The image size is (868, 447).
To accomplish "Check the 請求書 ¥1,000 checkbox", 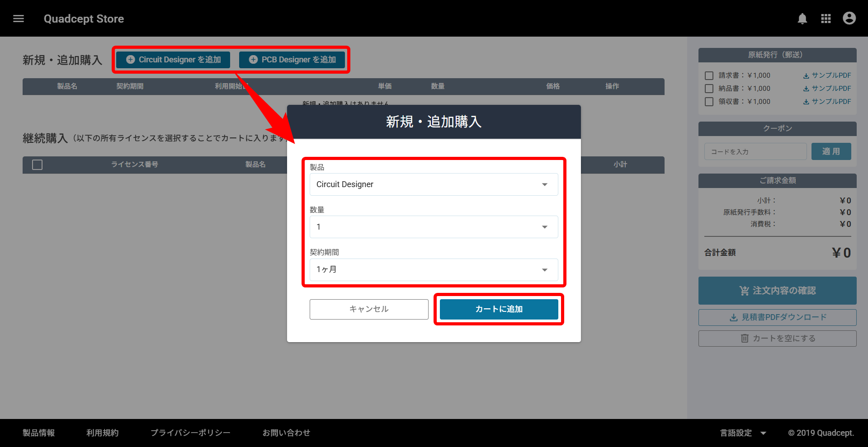I will [709, 75].
